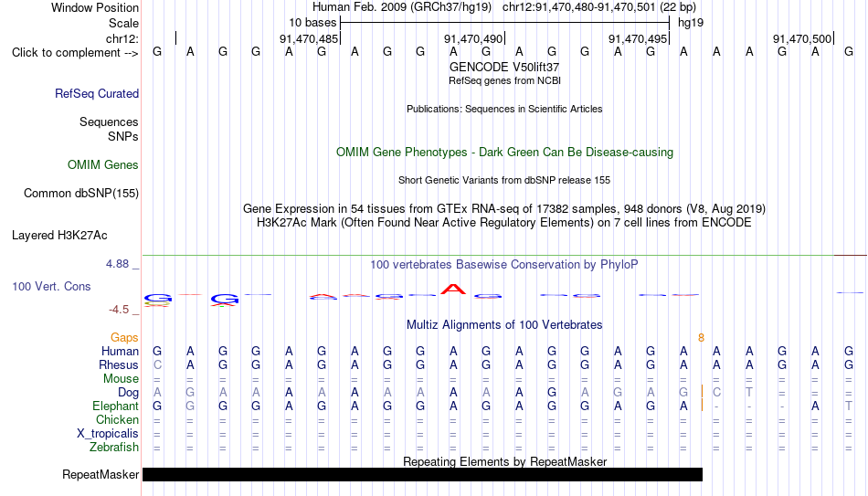868x496 pixels.
Task: Click the Sequences track label
Action: coord(109,121)
